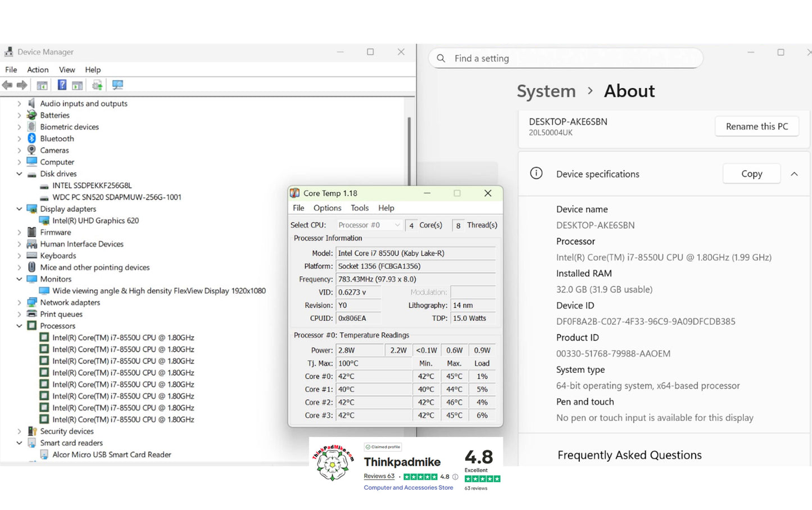The width and height of the screenshot is (812, 510).
Task: Click the Product ID 00330-51768-79988-AAOEM
Action: tap(613, 353)
